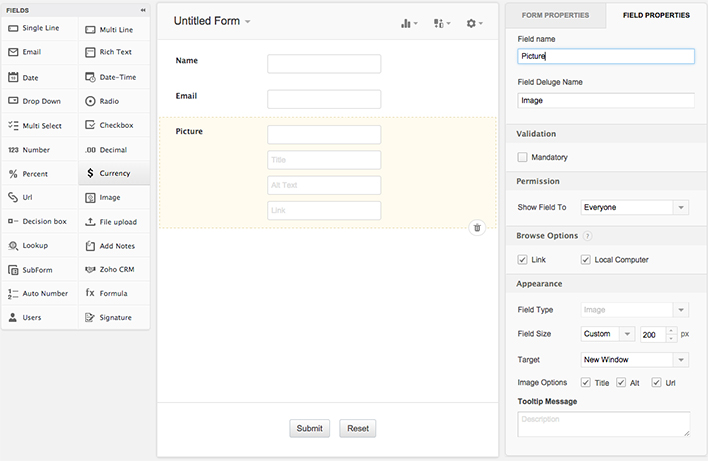Collapse the Fields panel
708x461 pixels.
pos(142,10)
